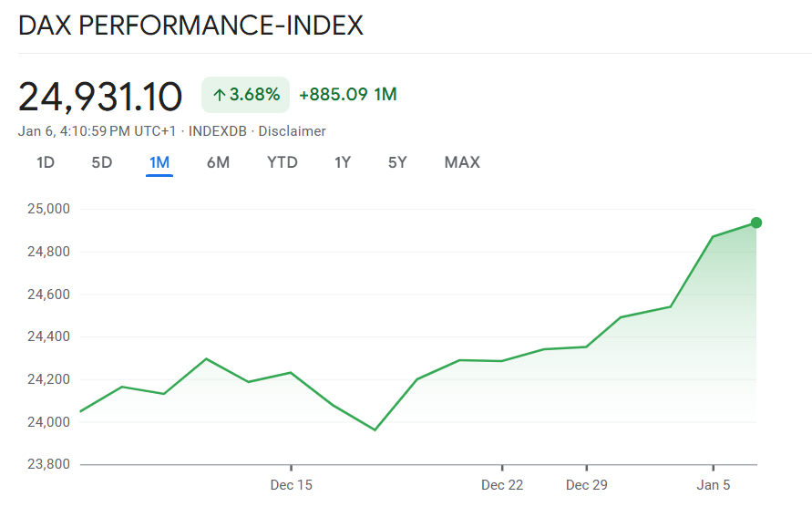Click the 24,931.10 index price
This screenshot has width=812, height=507.
100,96
